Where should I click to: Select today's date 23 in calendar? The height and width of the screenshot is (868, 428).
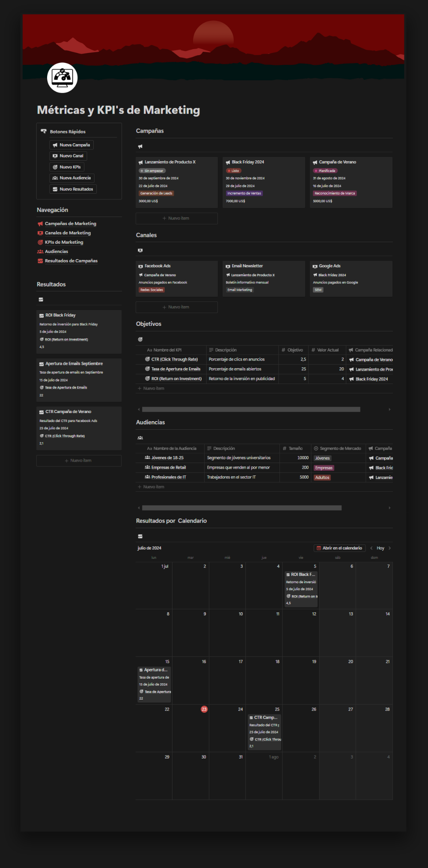(x=204, y=709)
